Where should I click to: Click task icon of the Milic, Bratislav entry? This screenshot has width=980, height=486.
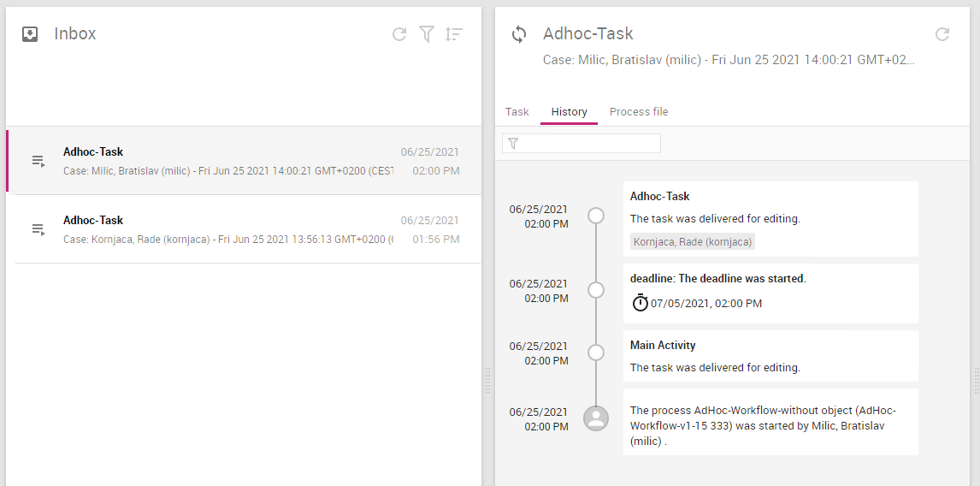pos(38,161)
